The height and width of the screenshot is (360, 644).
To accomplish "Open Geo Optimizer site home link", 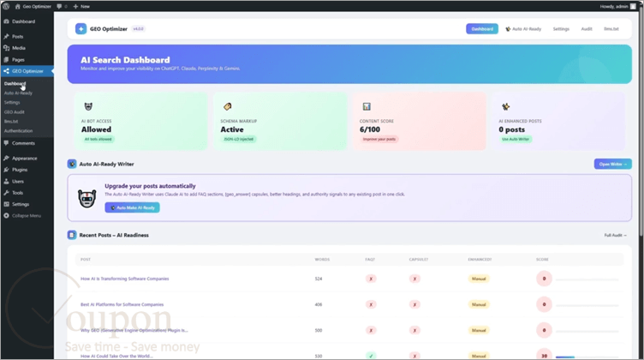I will tap(33, 6).
